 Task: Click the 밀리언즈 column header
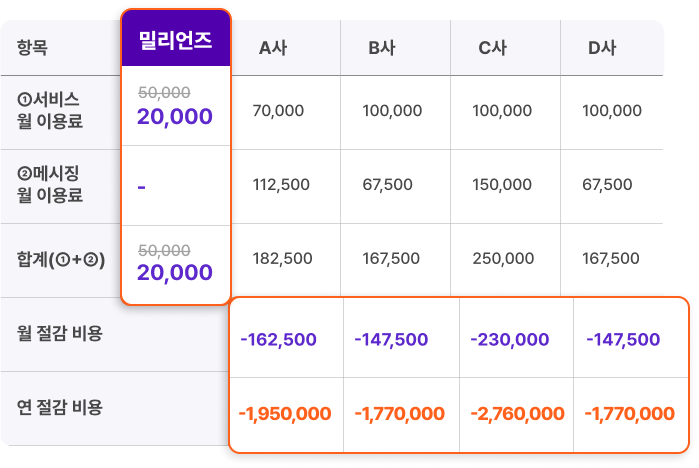coord(175,41)
